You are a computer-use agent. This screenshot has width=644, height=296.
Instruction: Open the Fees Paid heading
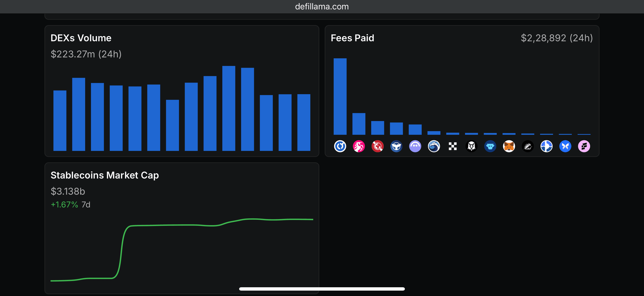click(x=352, y=38)
